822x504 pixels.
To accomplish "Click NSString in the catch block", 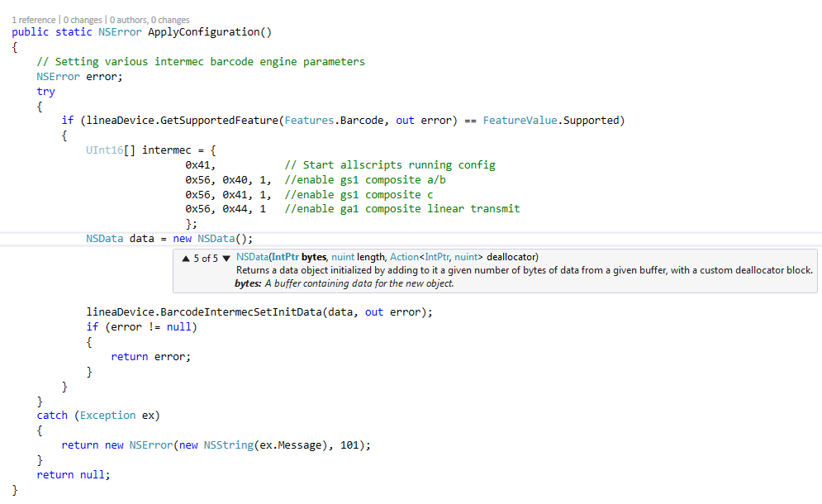I will pyautogui.click(x=229, y=445).
